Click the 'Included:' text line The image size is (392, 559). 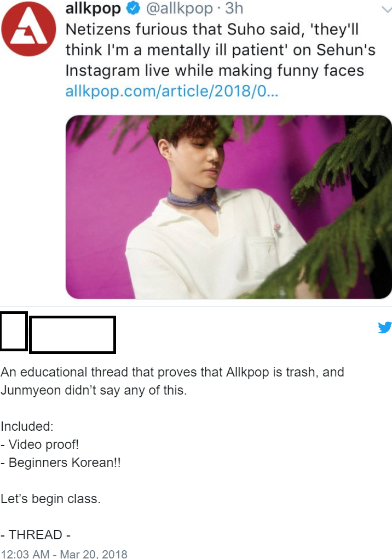click(27, 426)
